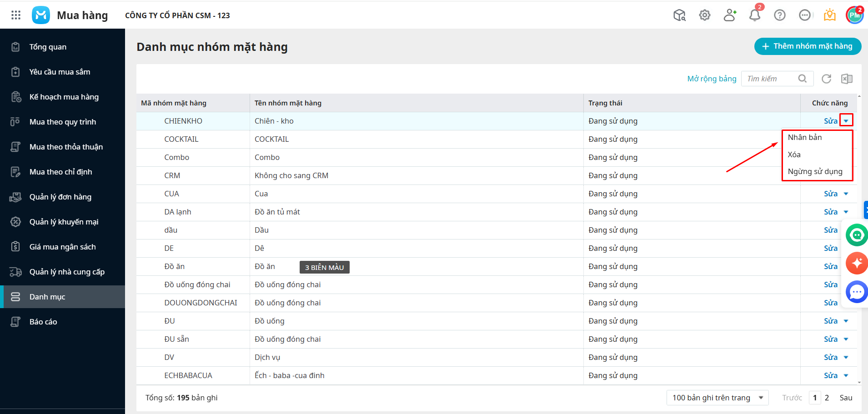
Task: Open records-per-page dropdown
Action: coord(717,398)
